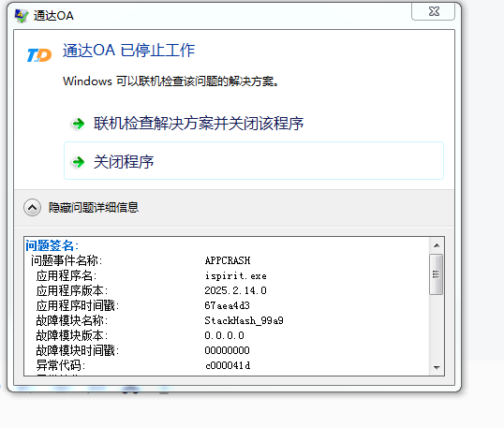Click the 应用程序版本: label

(x=72, y=290)
